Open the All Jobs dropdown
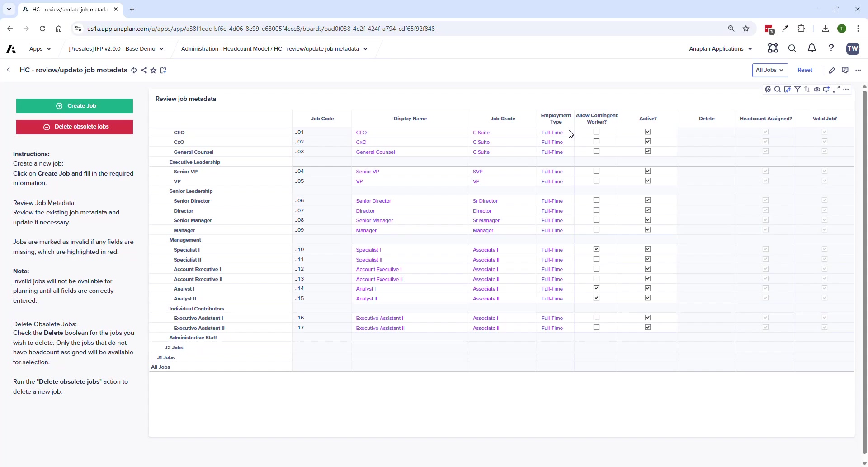Viewport: 868px width, 467px height. click(x=769, y=70)
